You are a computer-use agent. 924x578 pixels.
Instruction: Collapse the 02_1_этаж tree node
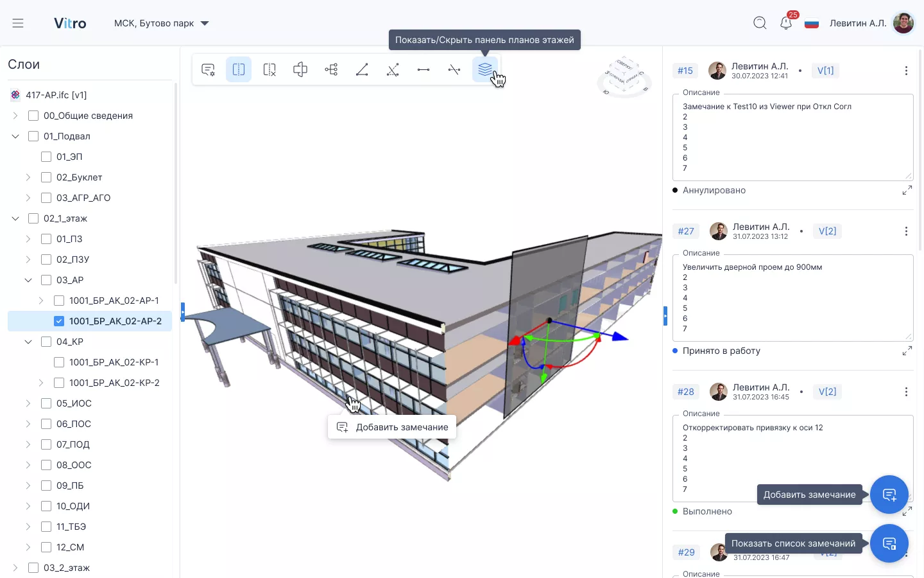pos(15,218)
